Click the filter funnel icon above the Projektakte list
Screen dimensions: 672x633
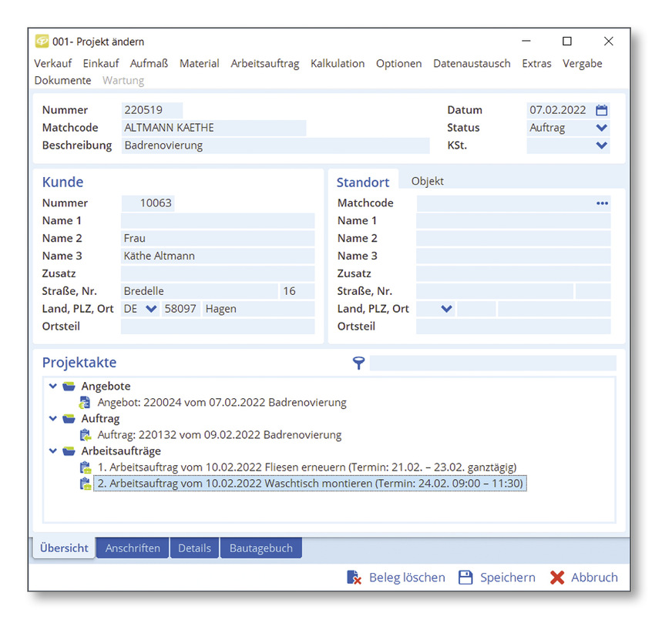(x=358, y=362)
